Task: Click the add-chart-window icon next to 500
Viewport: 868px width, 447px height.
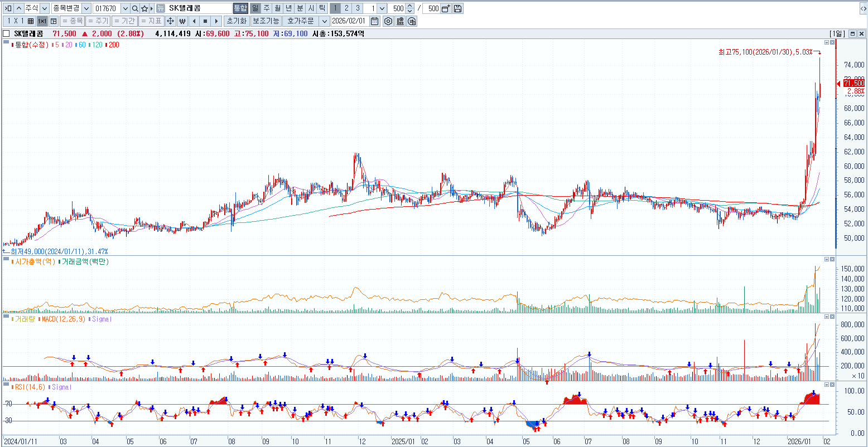Action: pyautogui.click(x=446, y=8)
